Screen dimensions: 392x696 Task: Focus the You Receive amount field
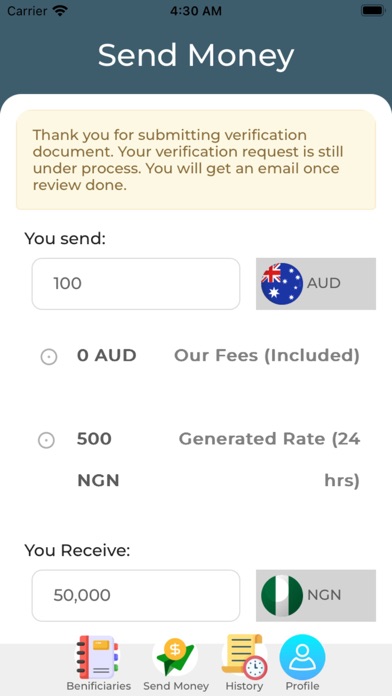pyautogui.click(x=136, y=595)
